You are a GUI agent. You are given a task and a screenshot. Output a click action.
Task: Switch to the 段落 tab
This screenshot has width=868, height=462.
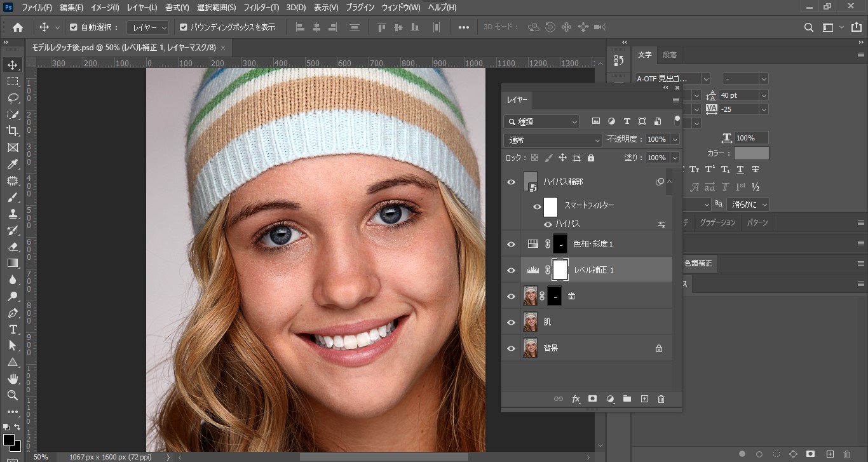669,55
